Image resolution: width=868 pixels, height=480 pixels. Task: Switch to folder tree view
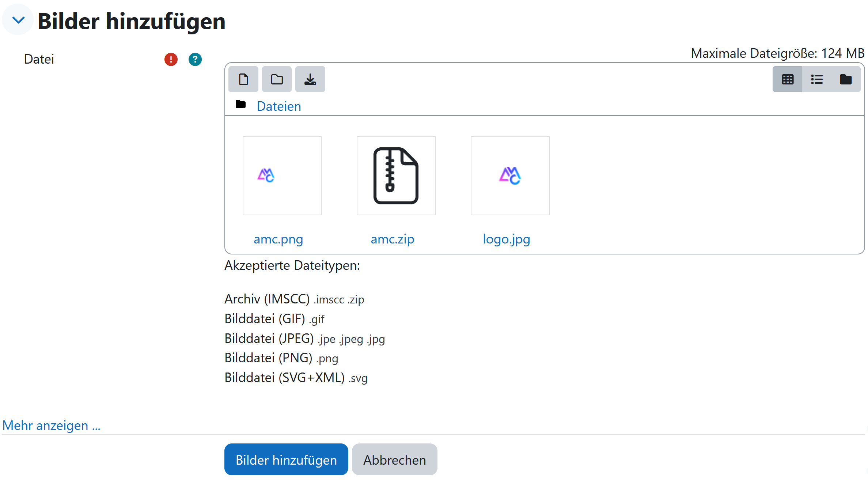[846, 79]
